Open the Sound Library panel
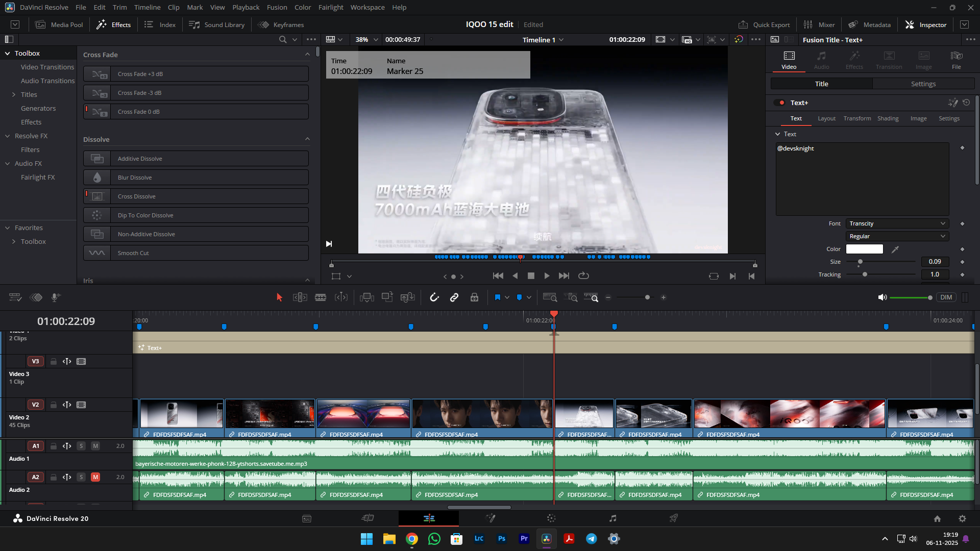The height and width of the screenshot is (551, 980). point(217,24)
